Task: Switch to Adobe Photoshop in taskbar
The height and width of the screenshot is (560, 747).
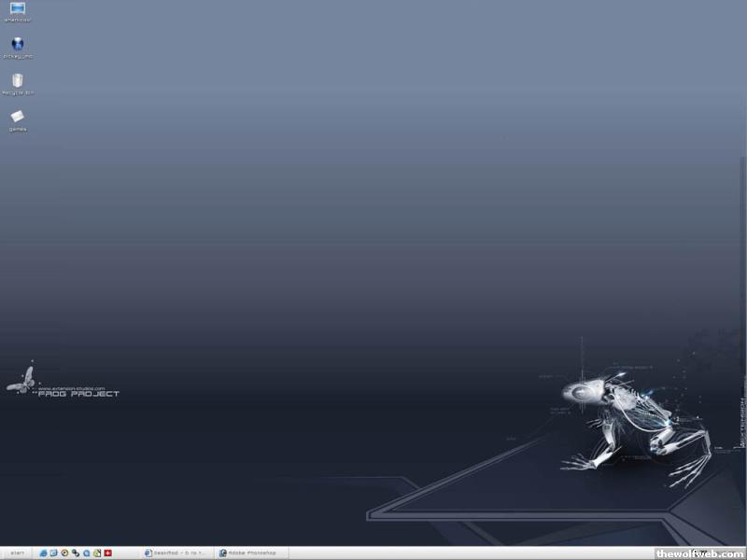Action: [252, 553]
